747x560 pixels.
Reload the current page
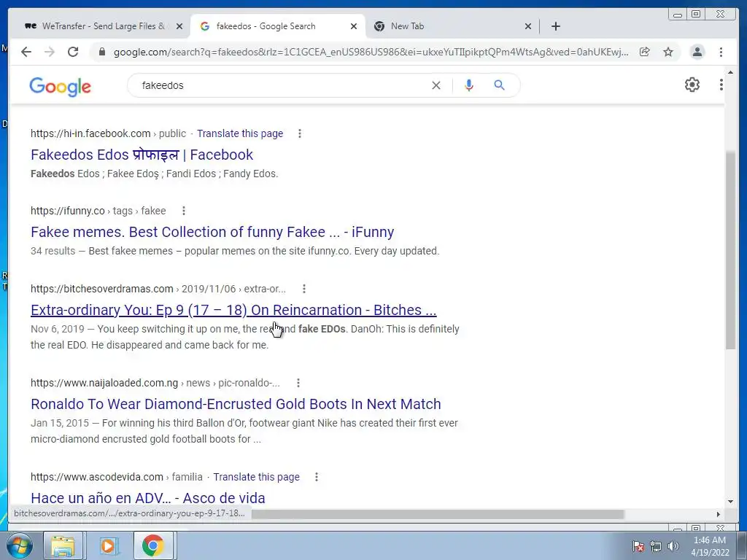pyautogui.click(x=73, y=52)
